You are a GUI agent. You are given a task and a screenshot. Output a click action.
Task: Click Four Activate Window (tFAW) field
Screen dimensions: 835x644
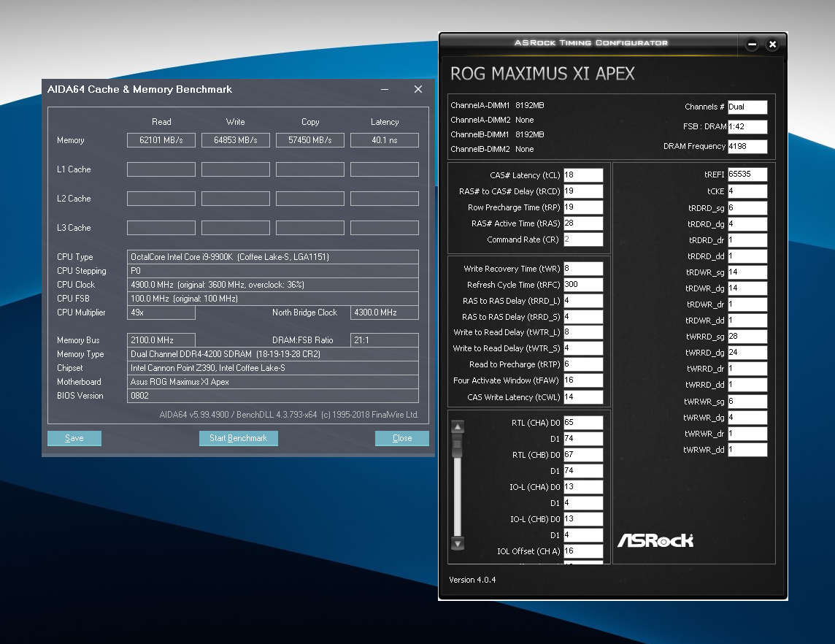click(x=583, y=380)
